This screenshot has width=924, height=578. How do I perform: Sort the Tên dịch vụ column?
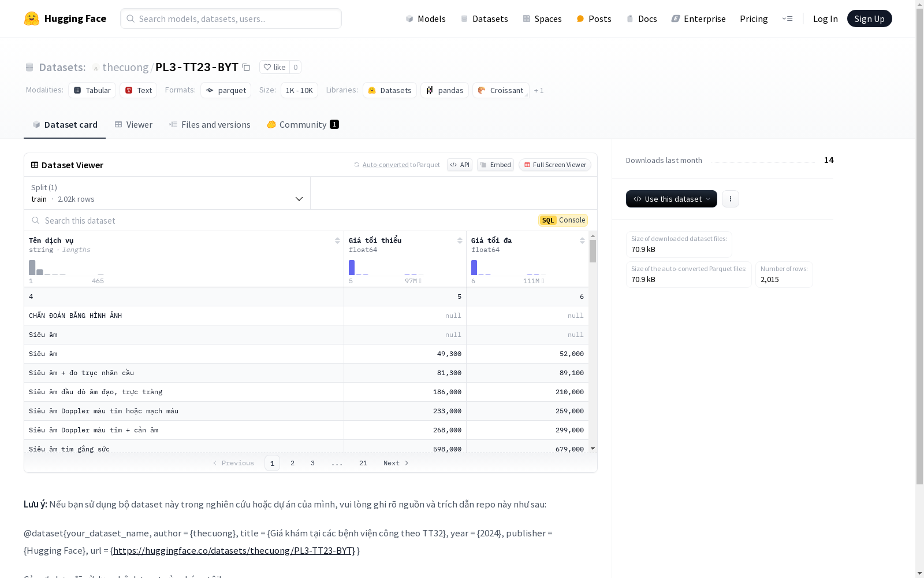point(337,240)
